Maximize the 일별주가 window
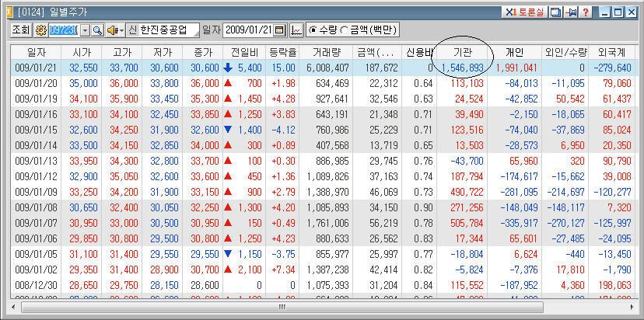 (618, 12)
